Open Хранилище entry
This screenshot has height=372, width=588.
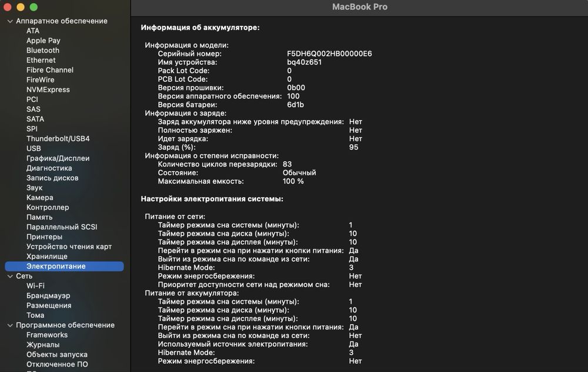click(47, 257)
